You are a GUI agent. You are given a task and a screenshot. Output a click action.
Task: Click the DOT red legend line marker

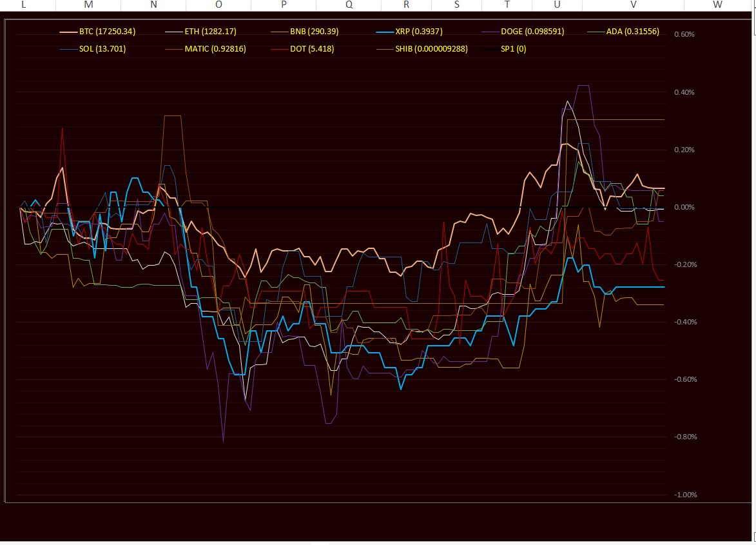[x=280, y=49]
